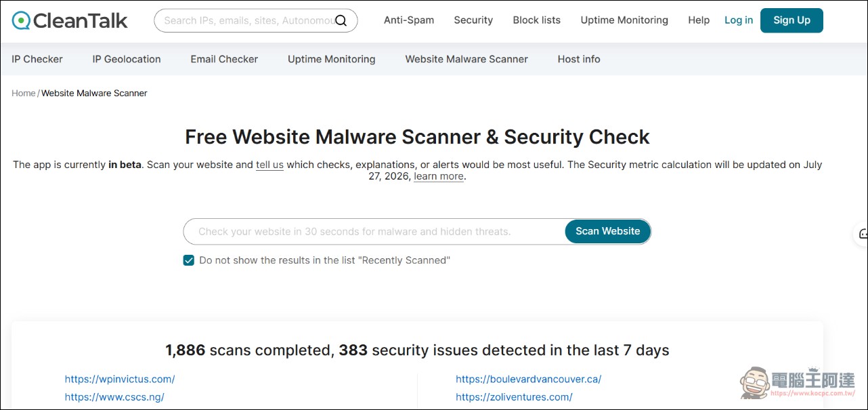Open the Help menu
This screenshot has width=868, height=410.
click(699, 20)
